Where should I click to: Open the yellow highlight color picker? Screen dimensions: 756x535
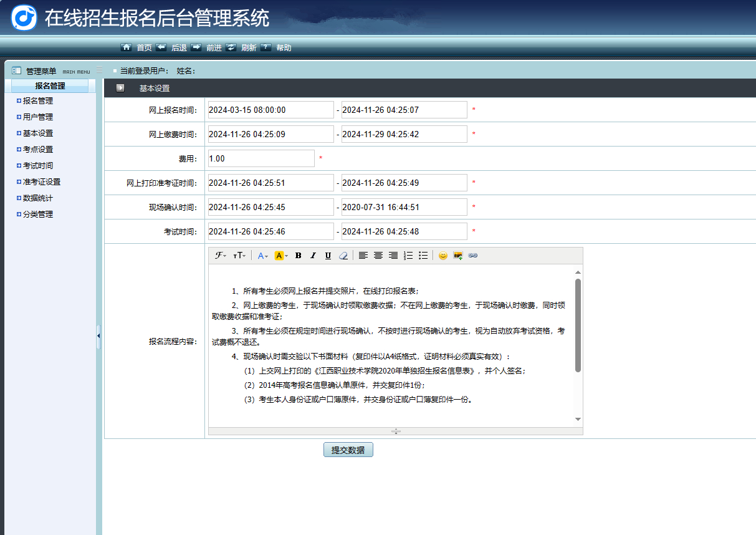click(x=281, y=256)
